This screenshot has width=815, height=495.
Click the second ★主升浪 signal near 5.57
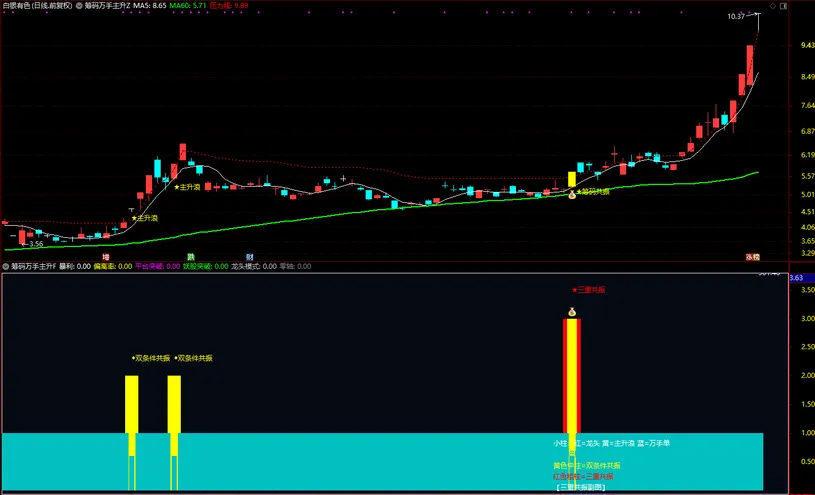187,187
